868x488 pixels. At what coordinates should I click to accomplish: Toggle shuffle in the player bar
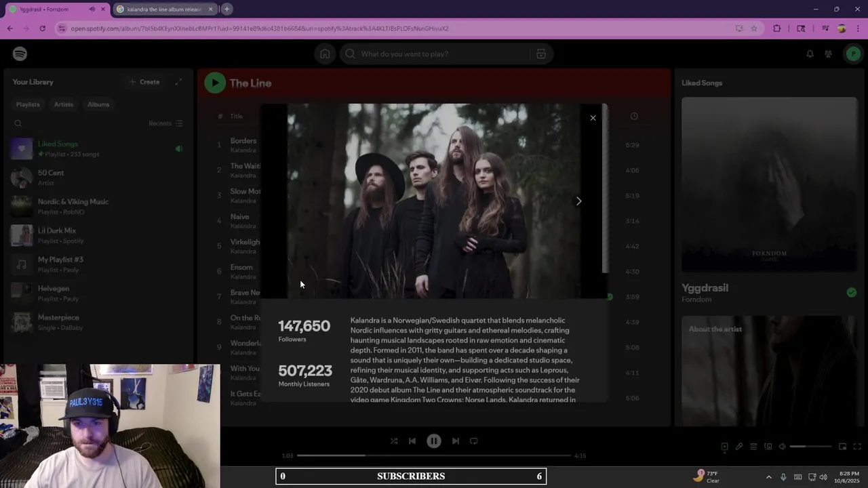[x=394, y=441]
